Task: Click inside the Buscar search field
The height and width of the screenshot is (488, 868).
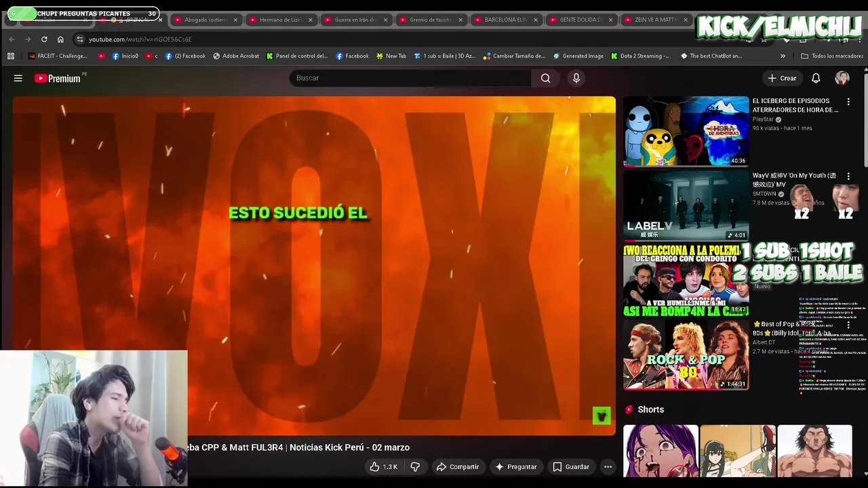Action: click(x=410, y=78)
